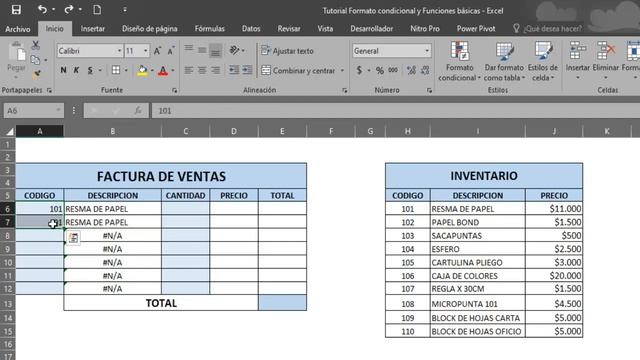Switch to the Insertar tab

[x=93, y=29]
